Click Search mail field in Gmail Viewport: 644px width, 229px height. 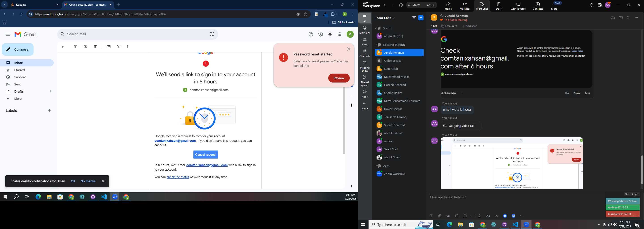(138, 34)
